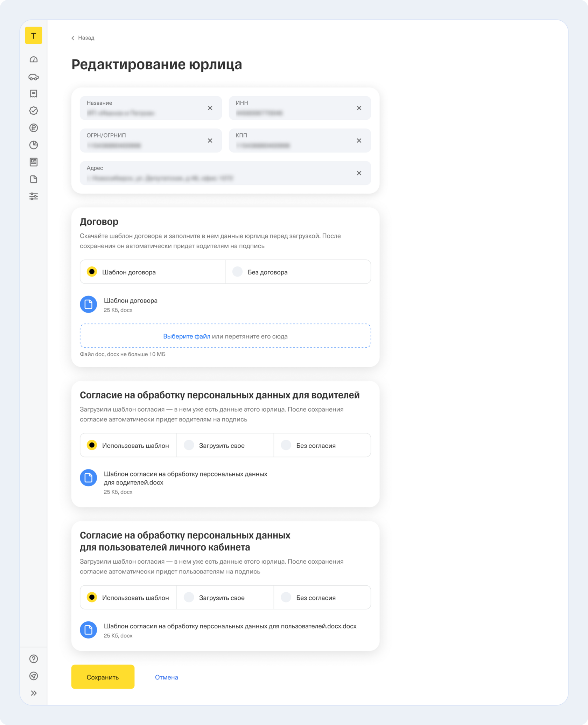Click into the "Адрес" input field
Image resolution: width=588 pixels, height=725 pixels.
click(217, 177)
